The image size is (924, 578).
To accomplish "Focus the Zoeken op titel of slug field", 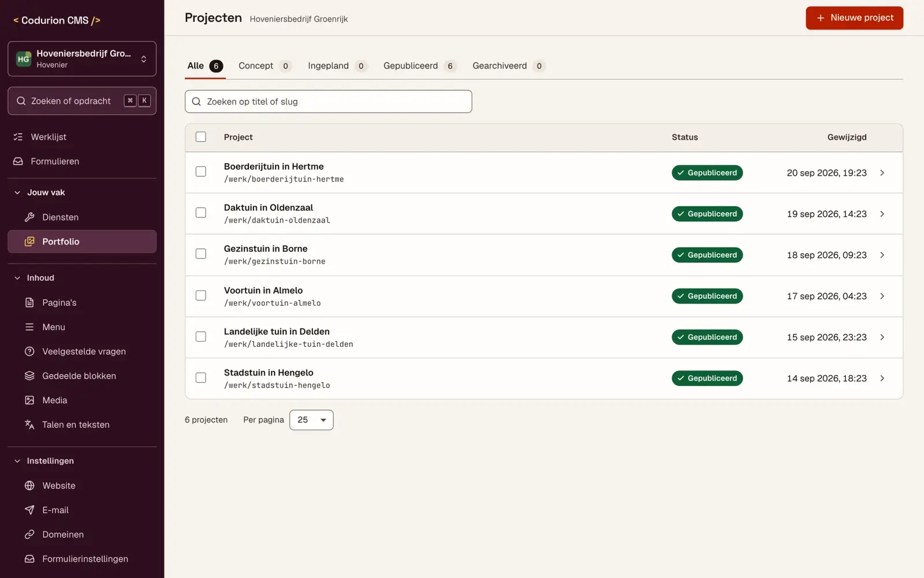I will click(x=328, y=102).
